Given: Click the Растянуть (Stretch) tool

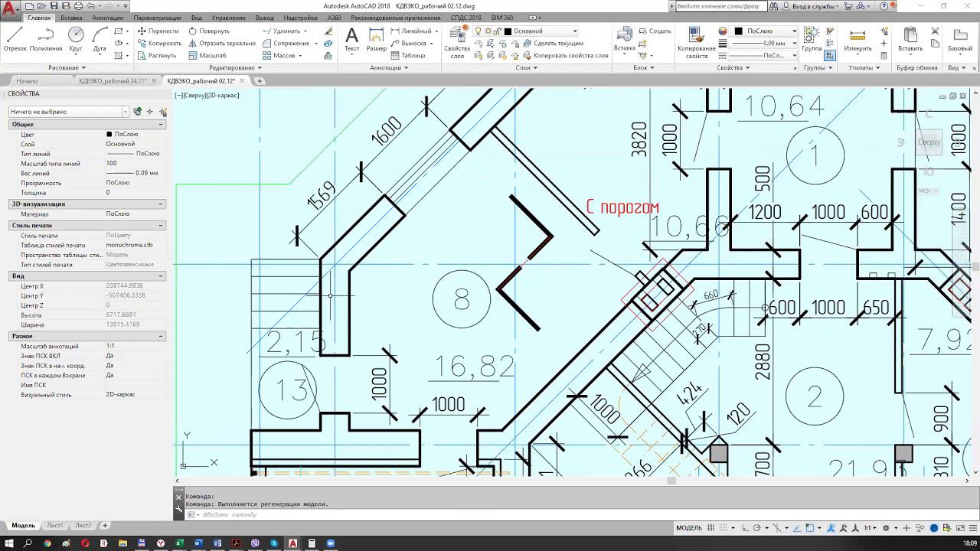Looking at the screenshot, I should [157, 56].
